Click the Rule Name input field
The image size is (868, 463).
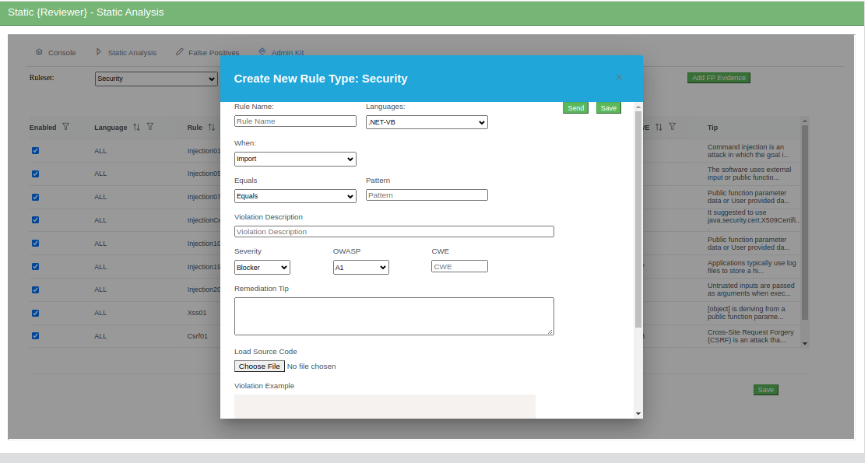[x=295, y=121]
